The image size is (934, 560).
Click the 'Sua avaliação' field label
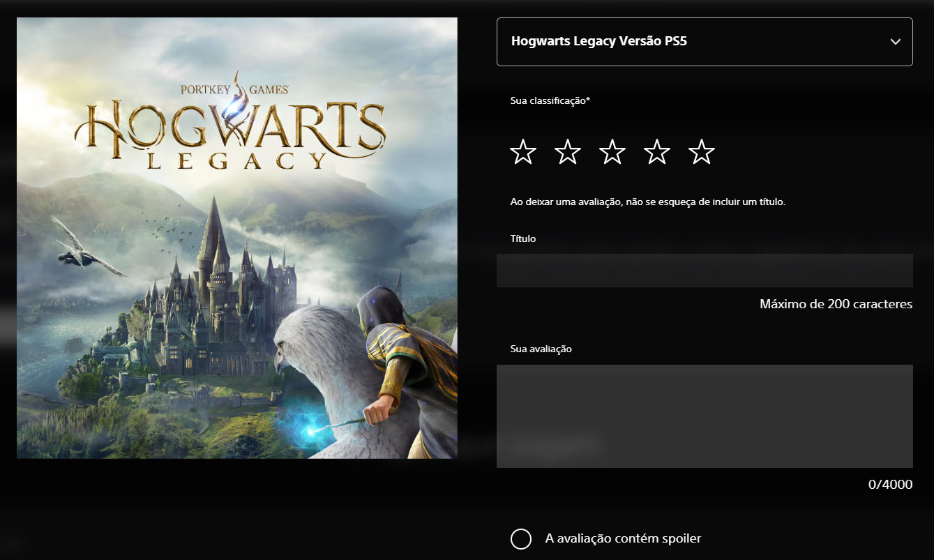point(541,349)
